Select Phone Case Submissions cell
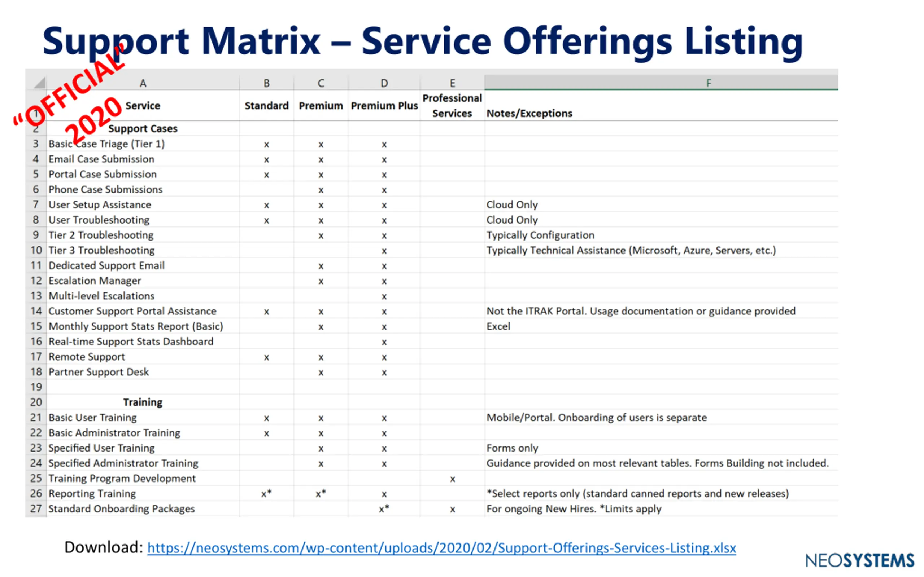 pyautogui.click(x=105, y=190)
